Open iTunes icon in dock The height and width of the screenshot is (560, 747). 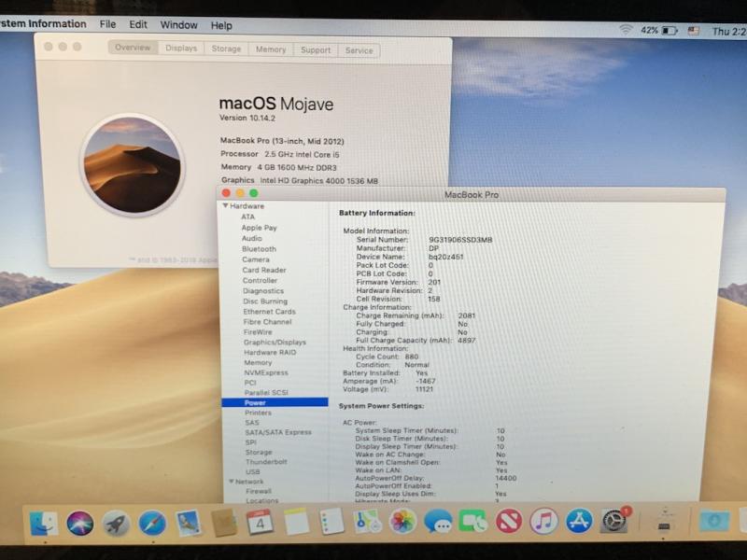click(x=543, y=521)
